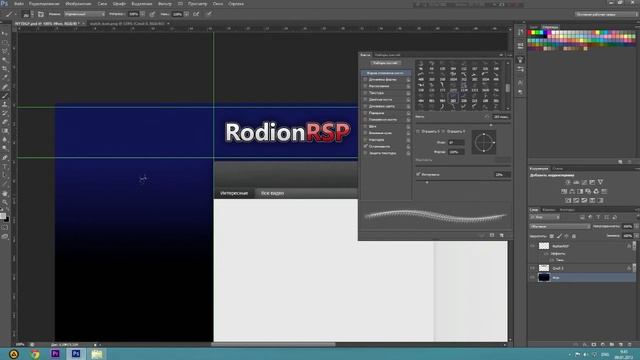This screenshot has height=360, width=640.
Task: Add a layer mask
Action: click(594, 344)
